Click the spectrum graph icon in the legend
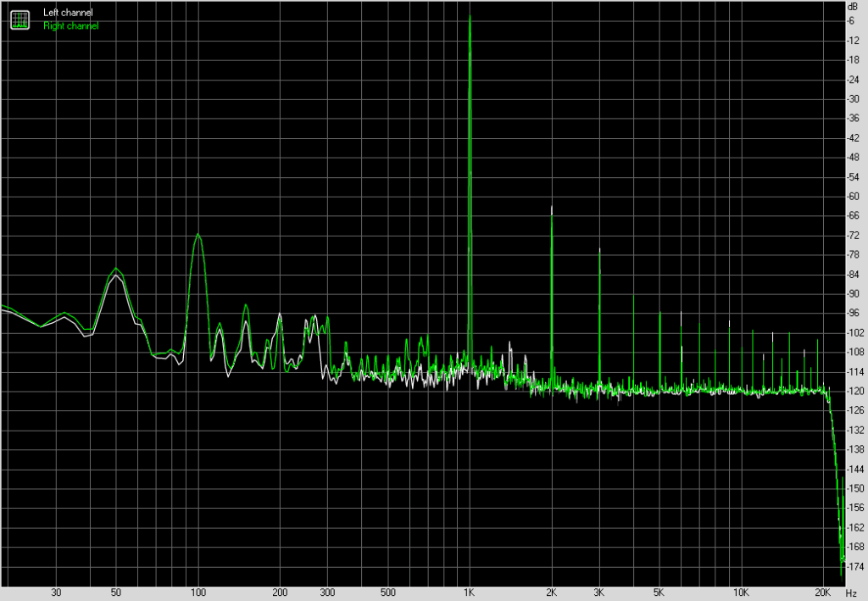This screenshot has width=868, height=601. tap(19, 19)
